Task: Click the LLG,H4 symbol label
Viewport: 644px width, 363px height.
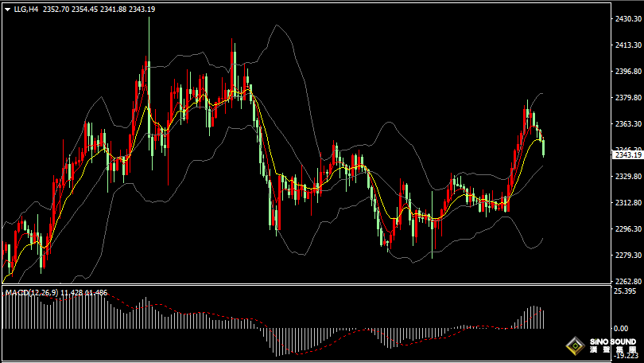Action: point(25,10)
